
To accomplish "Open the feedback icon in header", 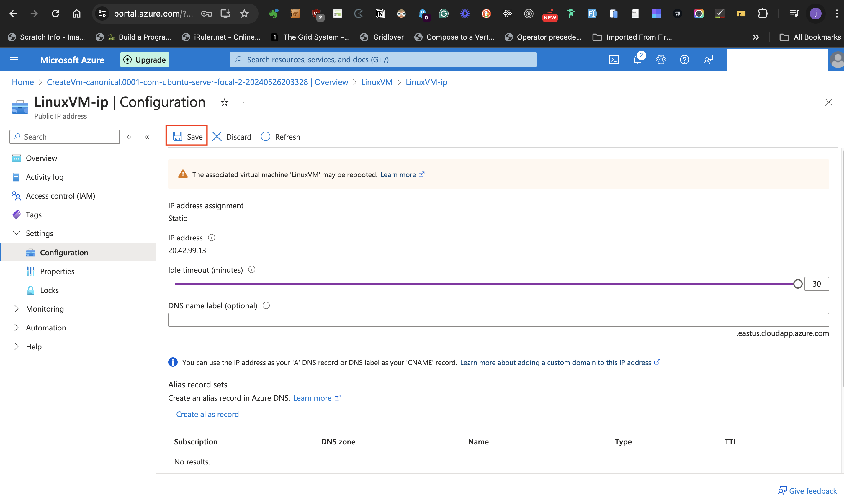I will 708,60.
